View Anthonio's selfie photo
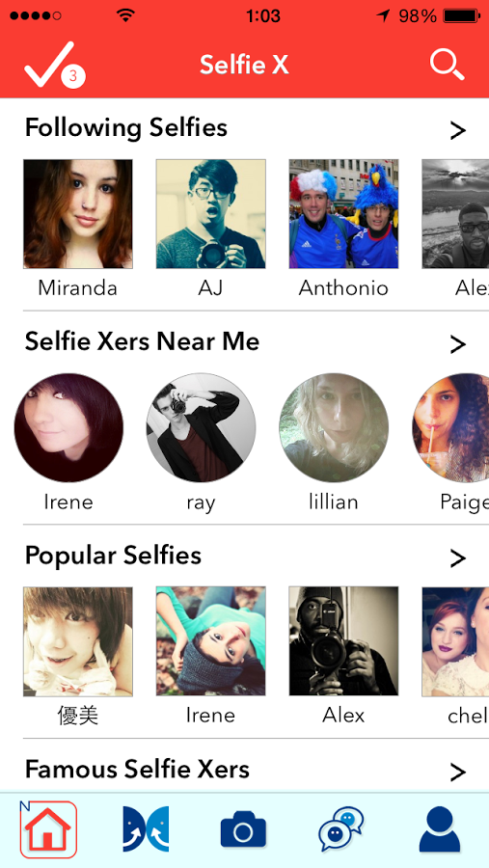This screenshot has height=868, width=489. (343, 214)
